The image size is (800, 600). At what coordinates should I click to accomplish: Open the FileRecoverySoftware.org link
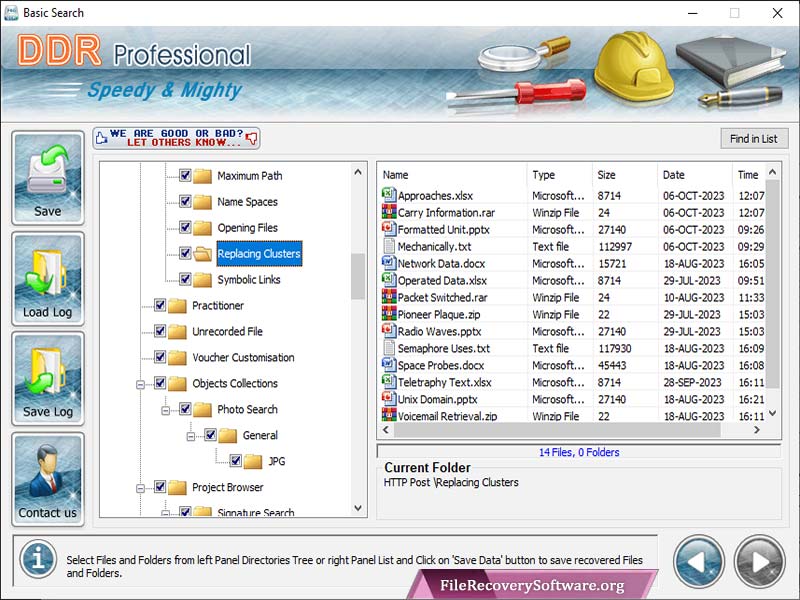pos(532,585)
